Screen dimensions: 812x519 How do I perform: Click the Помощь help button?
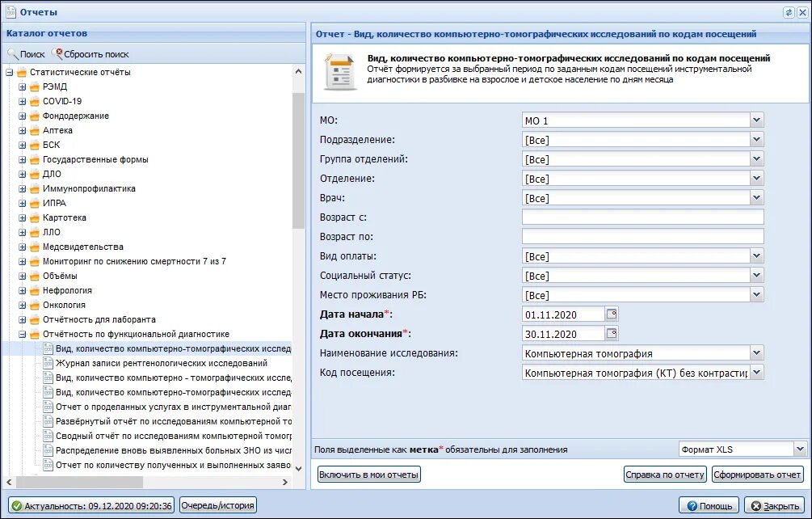709,505
